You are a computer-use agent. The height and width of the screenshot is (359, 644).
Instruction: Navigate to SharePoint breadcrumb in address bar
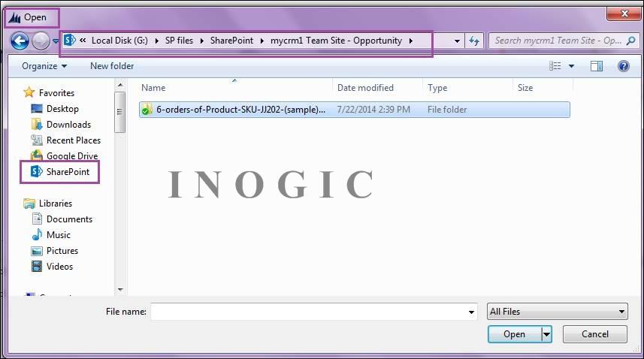click(x=231, y=41)
